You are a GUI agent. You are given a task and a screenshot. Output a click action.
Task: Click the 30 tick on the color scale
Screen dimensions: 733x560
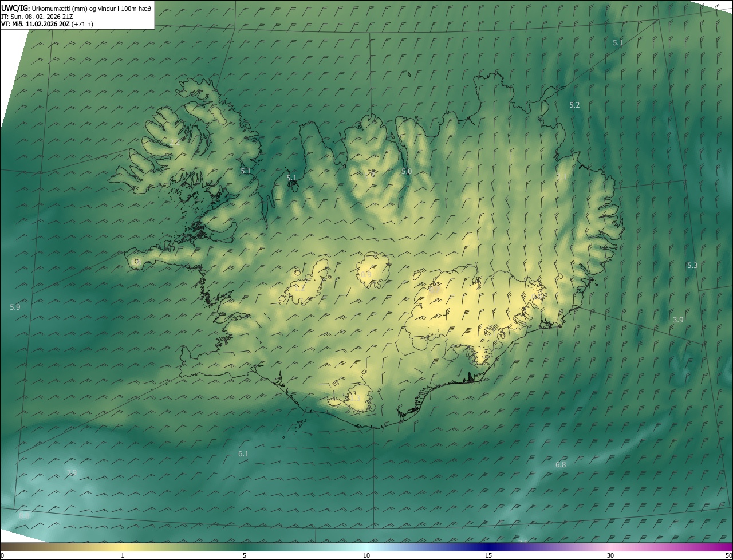[x=610, y=556]
